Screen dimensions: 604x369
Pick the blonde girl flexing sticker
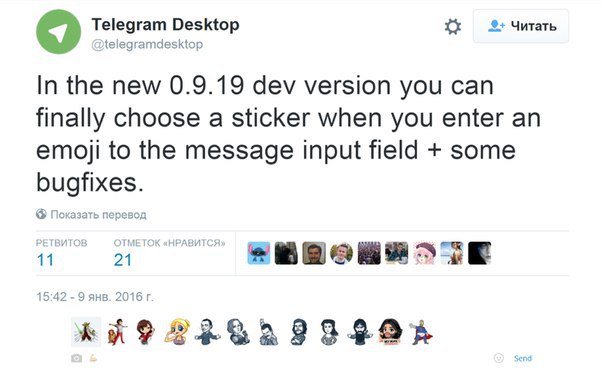click(177, 332)
